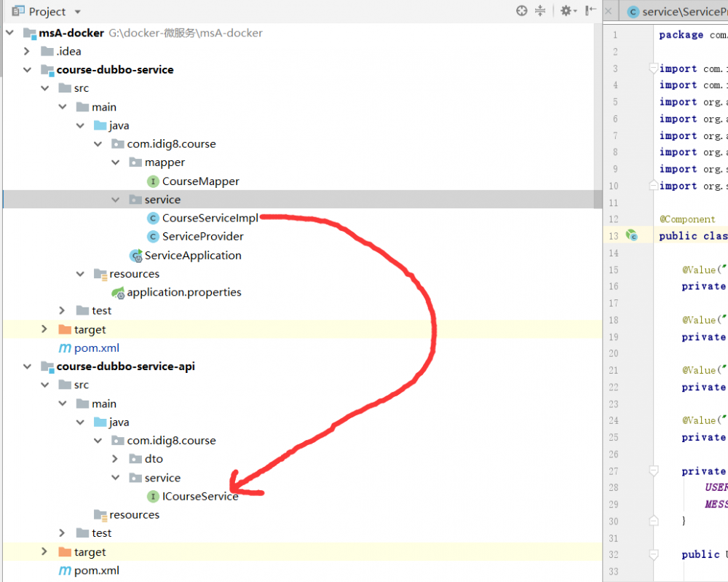Click the resources folder icon in course-dubbo-service
728x582 pixels.
(100, 274)
